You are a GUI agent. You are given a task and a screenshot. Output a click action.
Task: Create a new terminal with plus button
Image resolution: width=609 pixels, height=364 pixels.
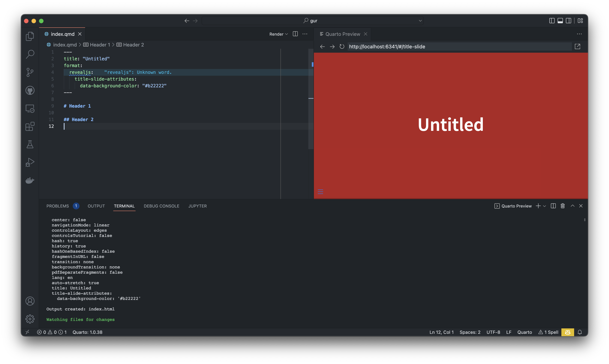538,206
